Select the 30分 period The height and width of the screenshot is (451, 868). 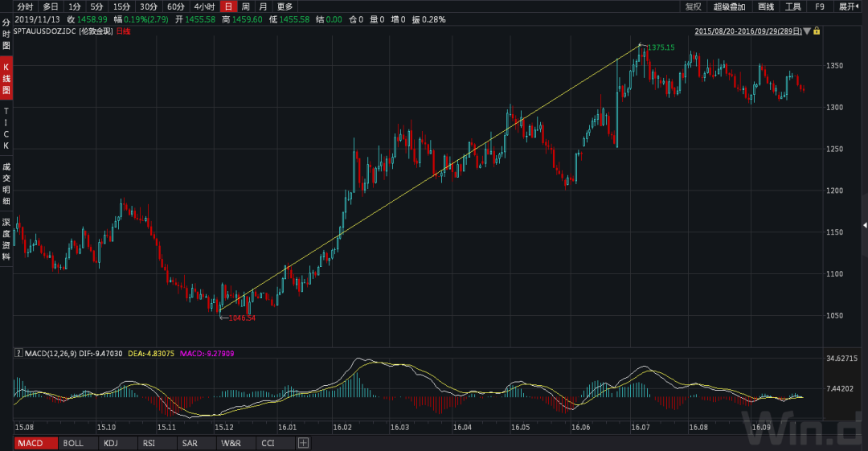(x=149, y=6)
